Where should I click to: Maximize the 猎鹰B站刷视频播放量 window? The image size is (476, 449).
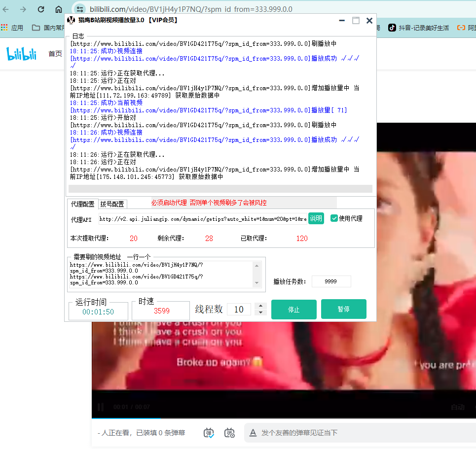(356, 20)
